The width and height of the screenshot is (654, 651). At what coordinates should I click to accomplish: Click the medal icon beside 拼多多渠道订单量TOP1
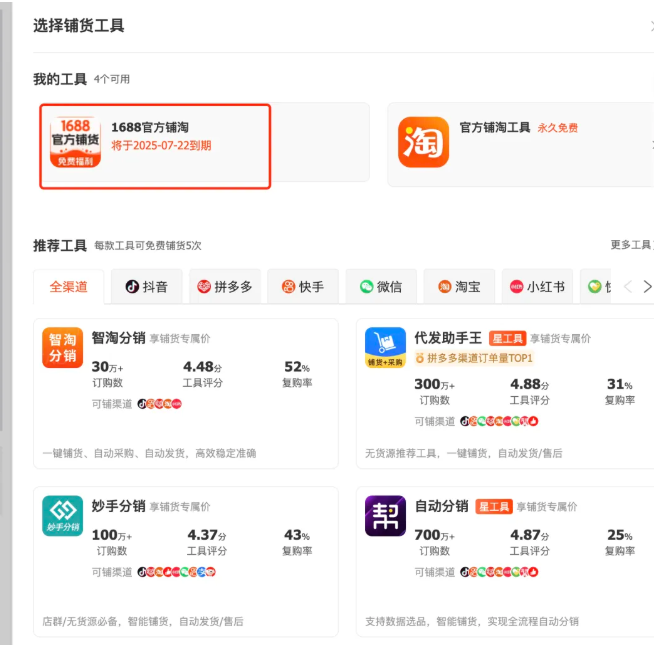click(x=420, y=358)
